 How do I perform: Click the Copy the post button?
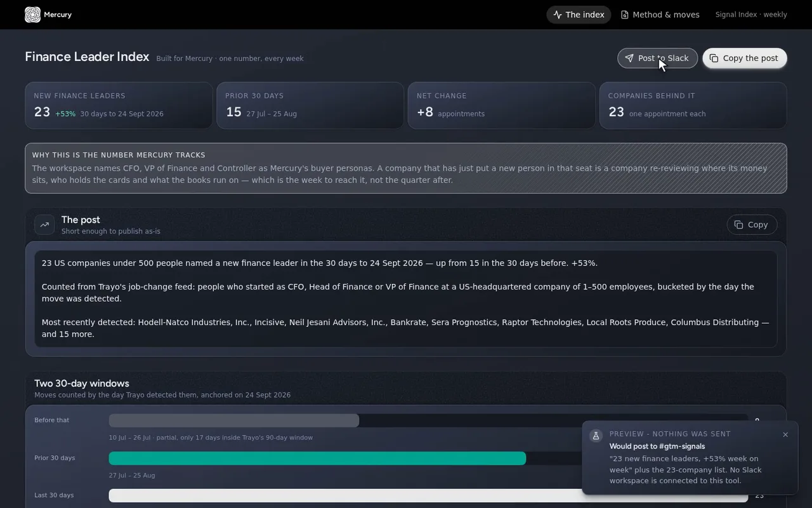(x=745, y=58)
